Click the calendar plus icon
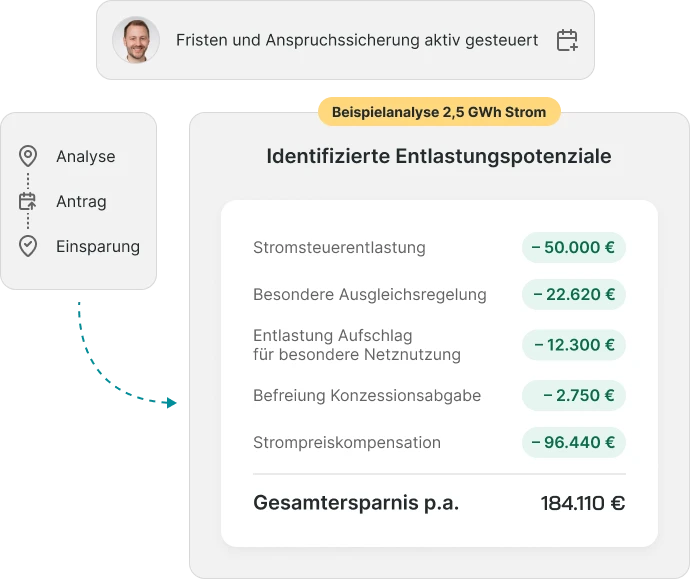 click(x=567, y=40)
